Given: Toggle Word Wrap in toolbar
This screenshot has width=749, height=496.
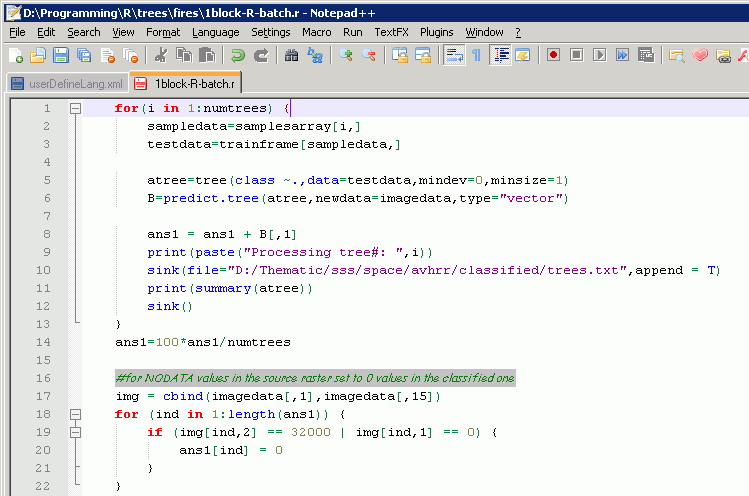Looking at the screenshot, I should point(453,55).
